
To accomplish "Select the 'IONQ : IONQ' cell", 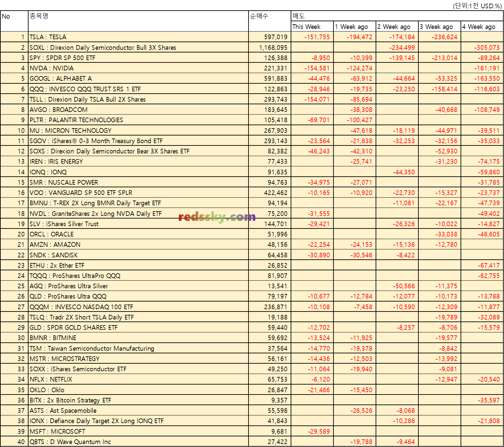I will pyautogui.click(x=138, y=172).
